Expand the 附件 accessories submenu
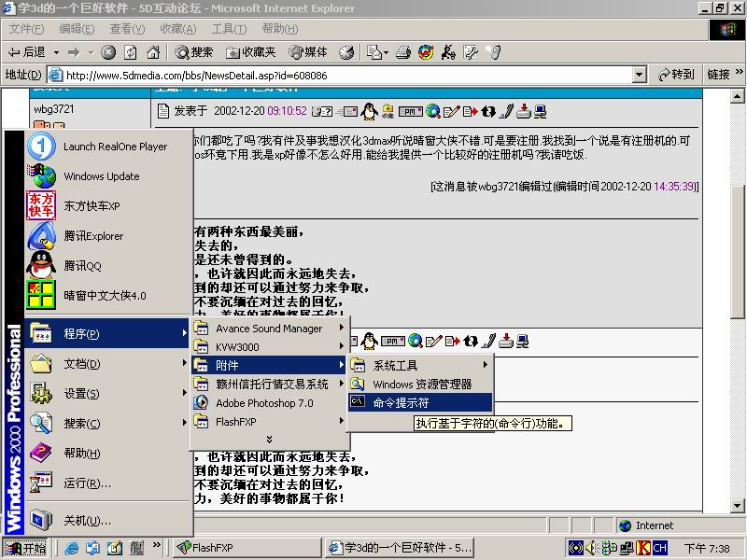 (270, 365)
